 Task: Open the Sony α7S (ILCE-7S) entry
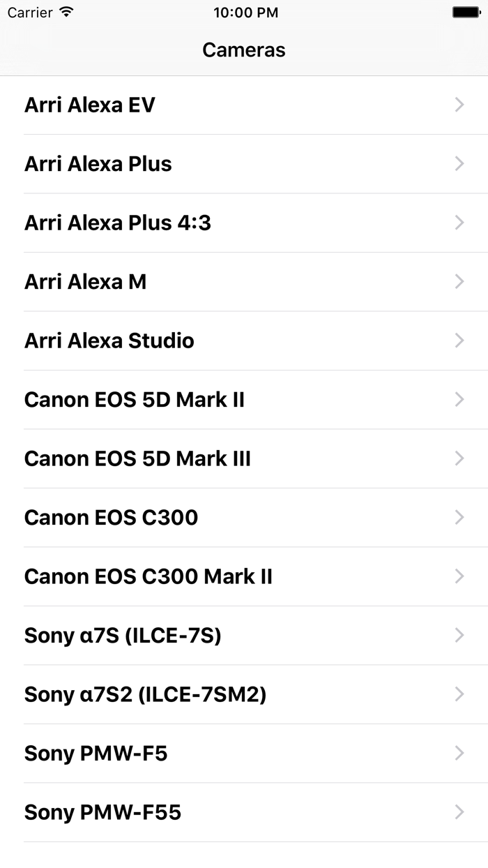[x=122, y=636]
